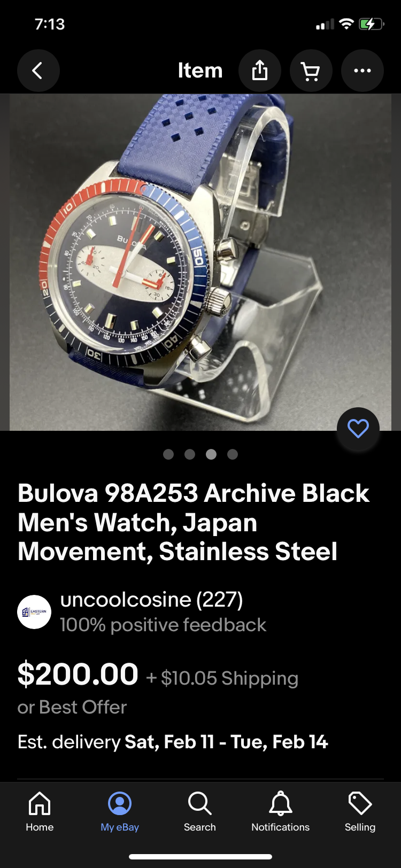The width and height of the screenshot is (401, 868).
Task: Select the fourth image pagination dot
Action: pos(233,454)
